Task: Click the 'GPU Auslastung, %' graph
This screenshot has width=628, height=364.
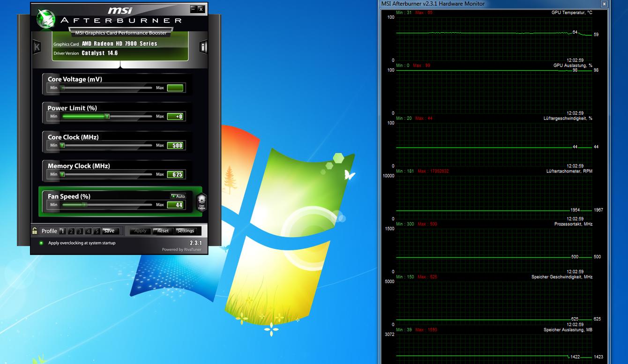Action: point(494,91)
